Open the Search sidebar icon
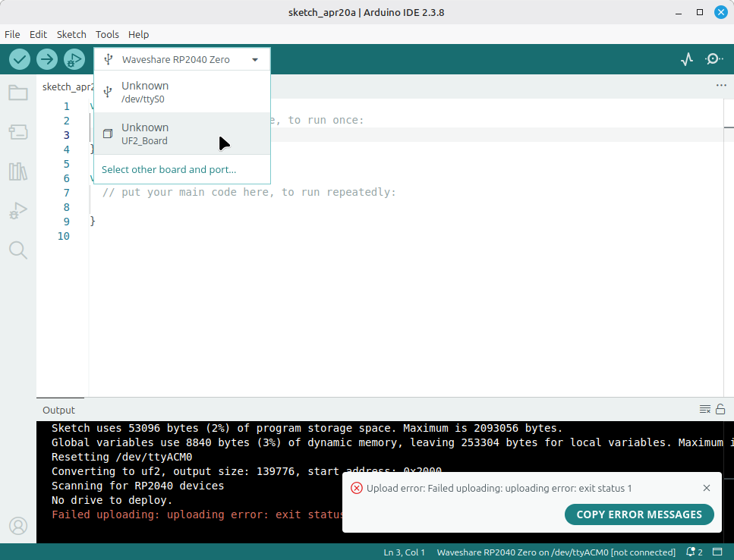This screenshot has height=560, width=734. (x=18, y=250)
